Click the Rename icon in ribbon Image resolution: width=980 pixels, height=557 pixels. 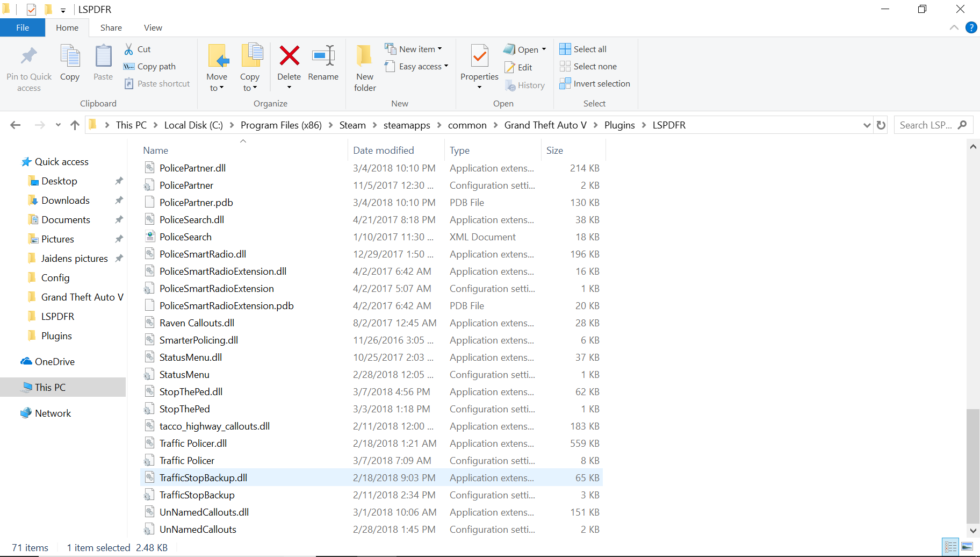(323, 56)
